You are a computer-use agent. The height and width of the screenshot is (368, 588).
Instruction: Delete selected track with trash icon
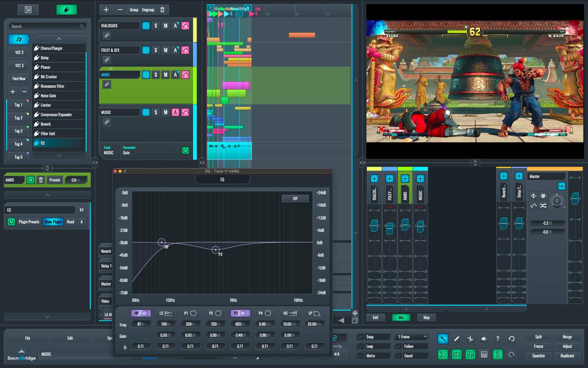click(x=162, y=10)
